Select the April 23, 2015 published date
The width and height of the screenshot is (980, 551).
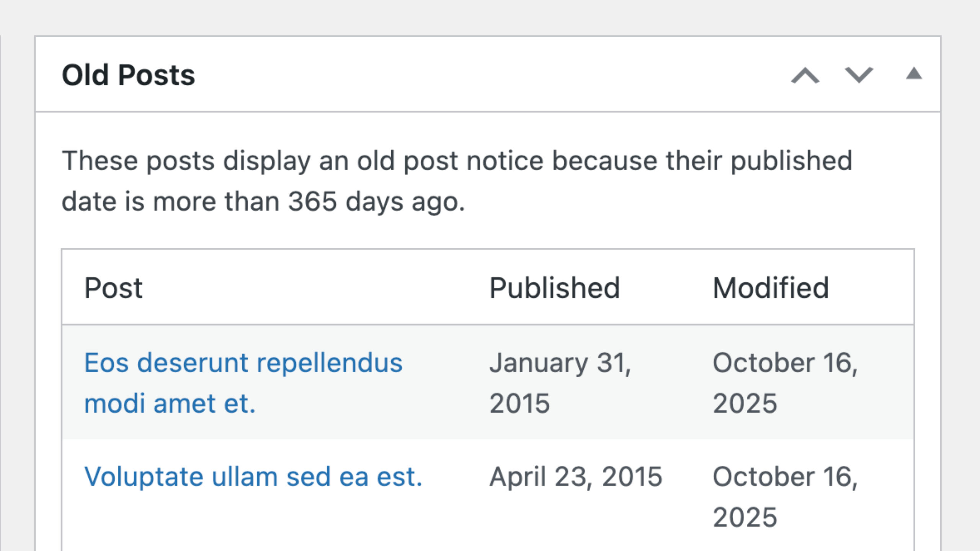tap(576, 477)
